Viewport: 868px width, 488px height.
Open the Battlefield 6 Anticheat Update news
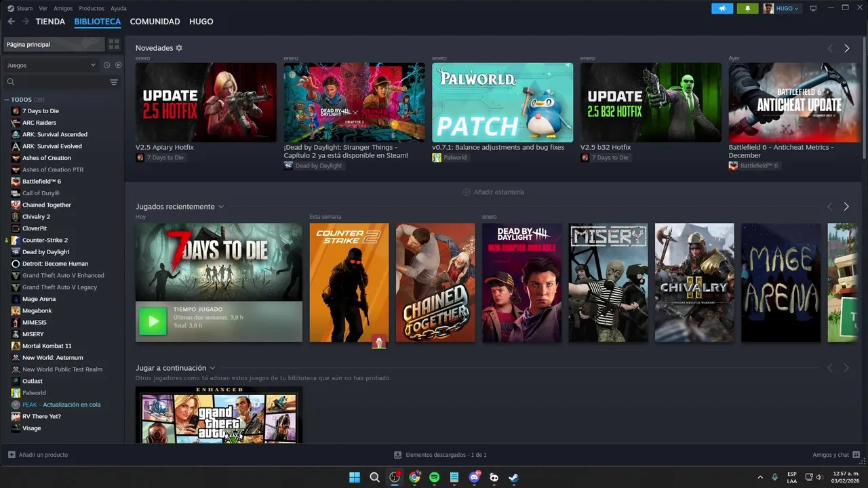point(793,102)
